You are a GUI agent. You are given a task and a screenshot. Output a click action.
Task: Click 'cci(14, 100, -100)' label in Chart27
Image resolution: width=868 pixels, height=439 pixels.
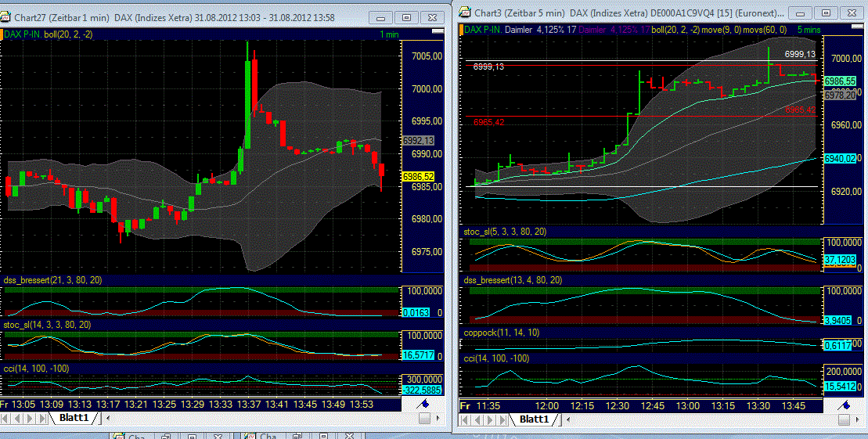pos(36,369)
